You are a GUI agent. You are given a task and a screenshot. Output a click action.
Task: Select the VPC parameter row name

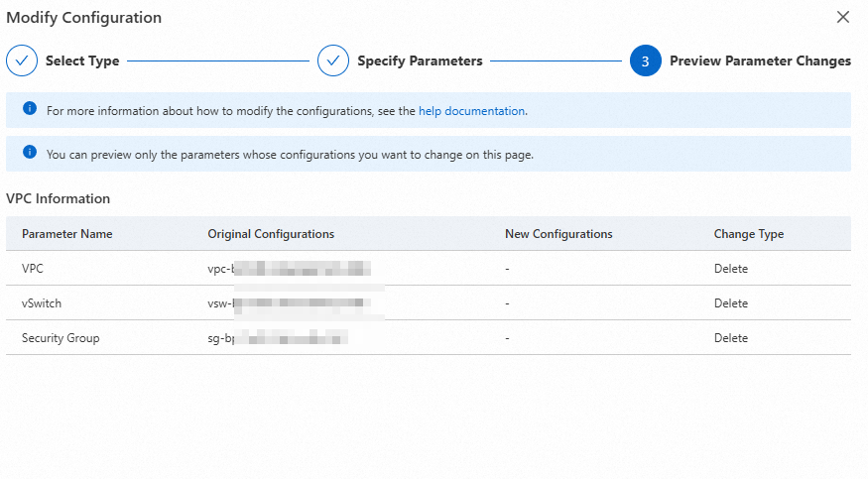tap(33, 269)
